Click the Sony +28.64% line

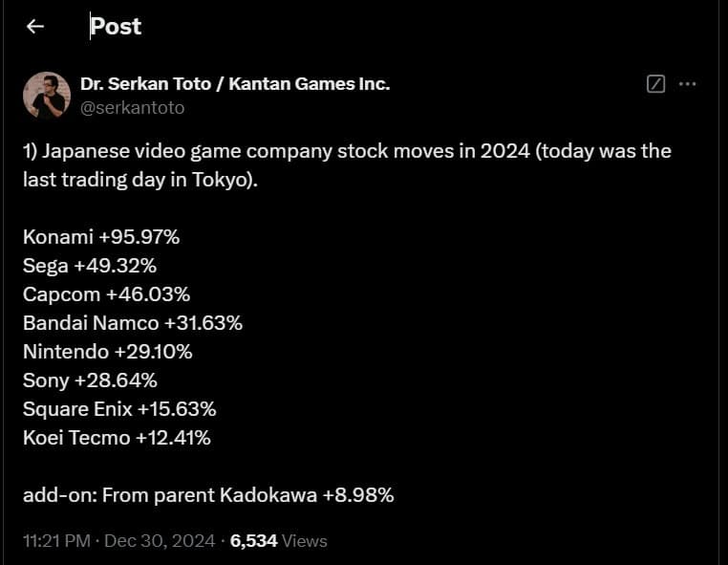90,380
